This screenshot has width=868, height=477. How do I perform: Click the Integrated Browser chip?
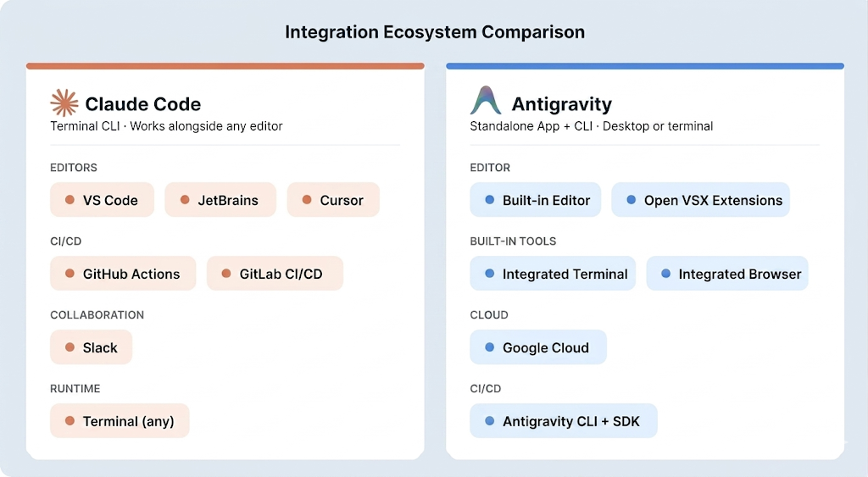pyautogui.click(x=727, y=274)
